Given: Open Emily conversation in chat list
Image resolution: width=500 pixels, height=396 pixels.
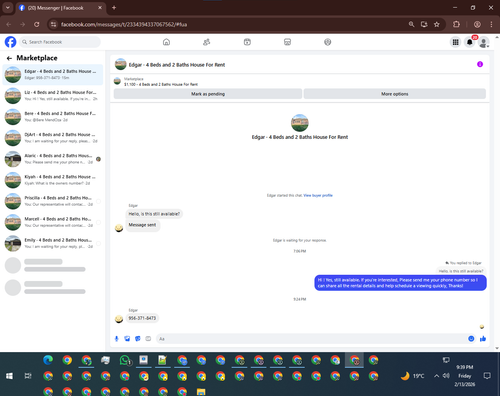Looking at the screenshot, I should tap(53, 243).
